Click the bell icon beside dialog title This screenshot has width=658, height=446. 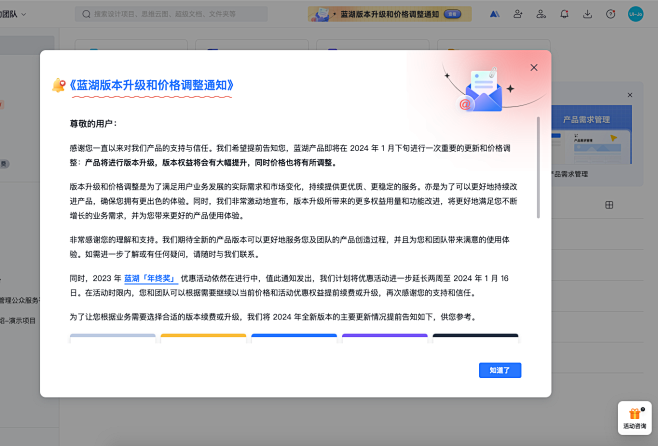pos(59,85)
